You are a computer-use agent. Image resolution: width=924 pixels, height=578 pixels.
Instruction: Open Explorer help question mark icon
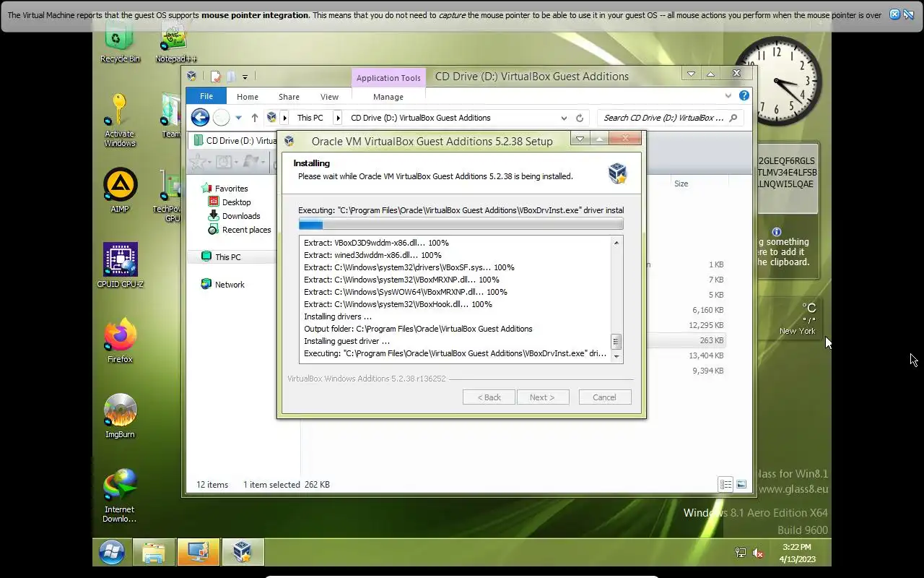[744, 95]
